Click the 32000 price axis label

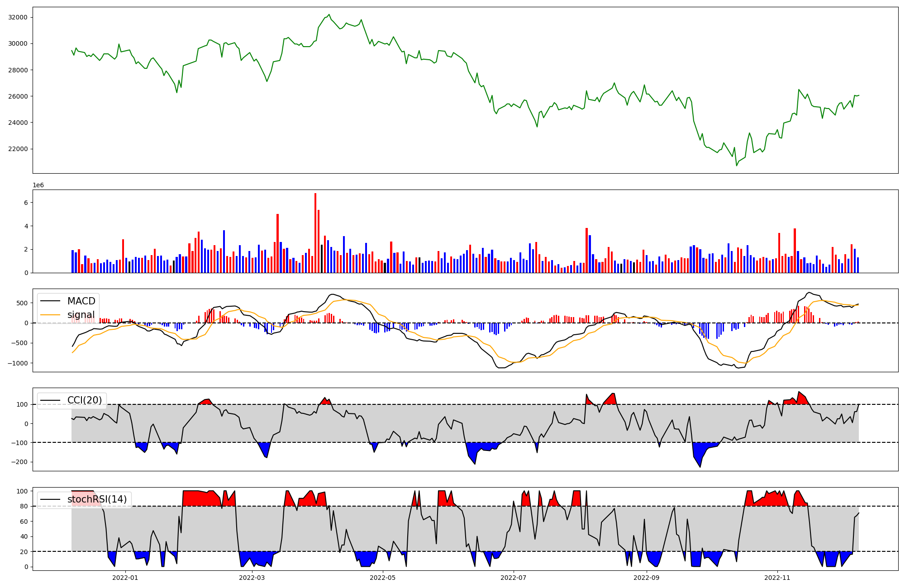click(x=18, y=17)
